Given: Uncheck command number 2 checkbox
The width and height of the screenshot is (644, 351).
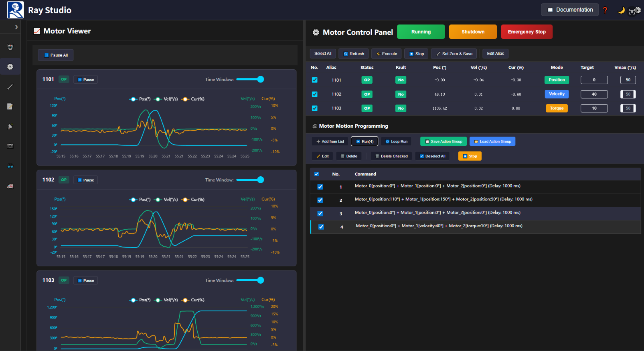Looking at the screenshot, I should 320,200.
